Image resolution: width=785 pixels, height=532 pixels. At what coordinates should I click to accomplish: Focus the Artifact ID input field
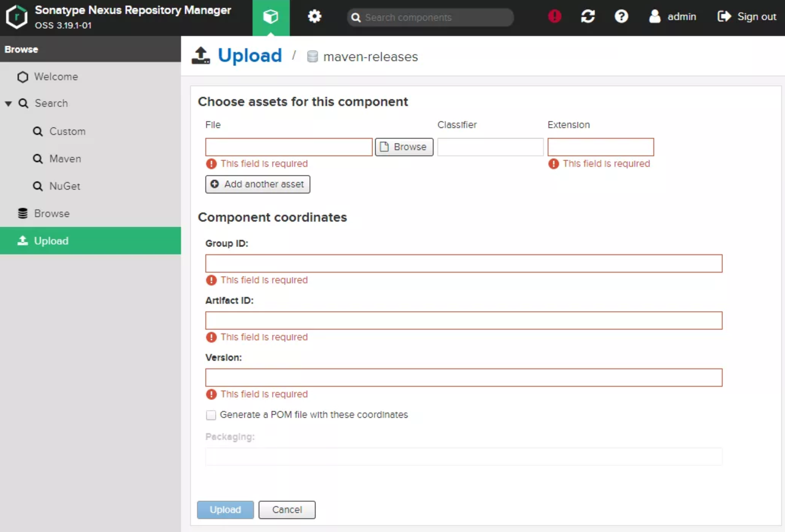point(463,321)
